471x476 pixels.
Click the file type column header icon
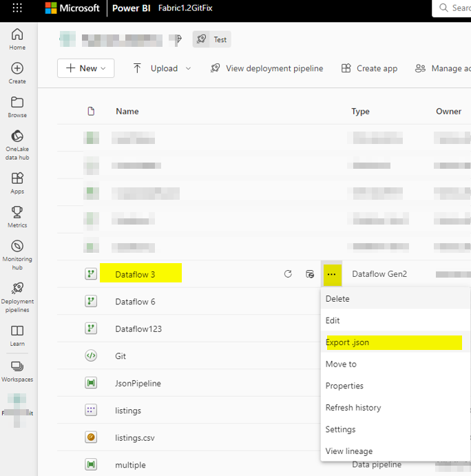(91, 112)
